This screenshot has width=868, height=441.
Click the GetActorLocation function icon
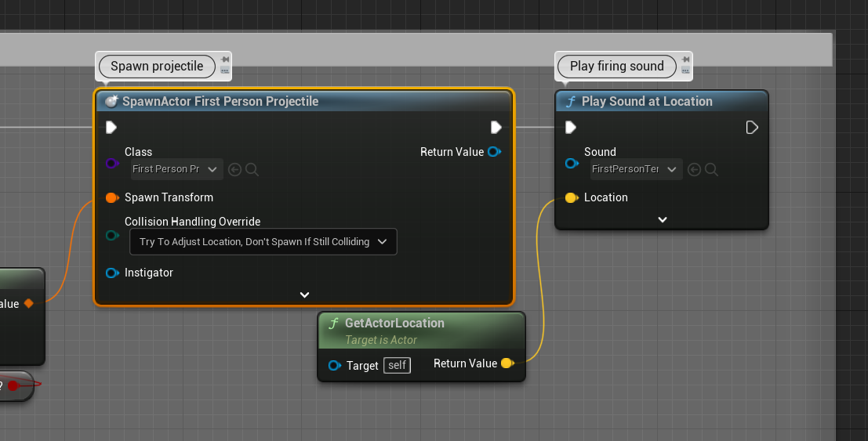[x=333, y=324]
